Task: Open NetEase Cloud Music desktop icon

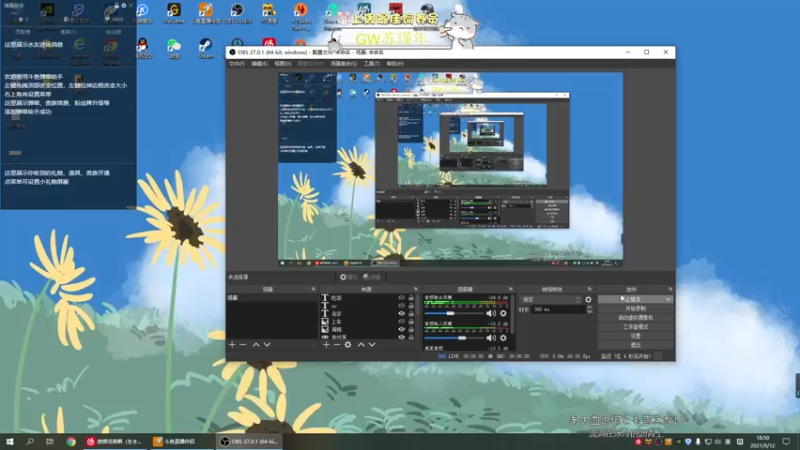Action: tap(269, 44)
